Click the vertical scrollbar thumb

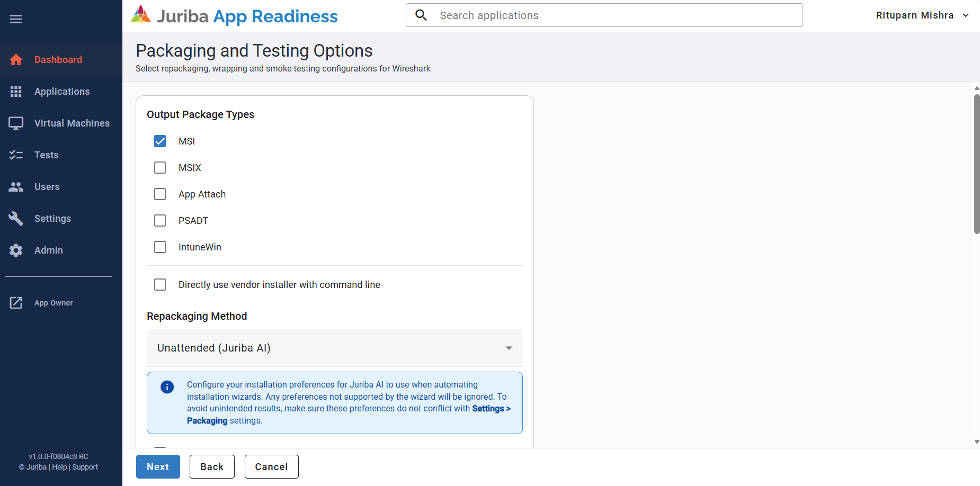[x=977, y=164]
